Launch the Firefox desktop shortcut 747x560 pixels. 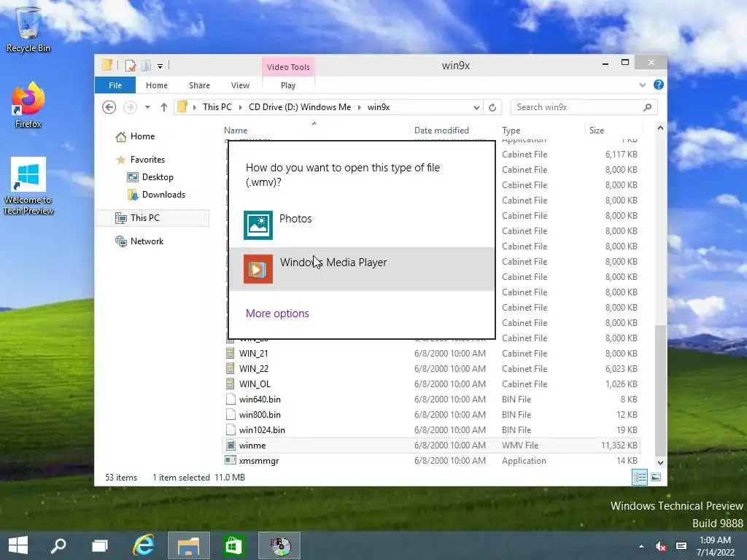[x=28, y=105]
